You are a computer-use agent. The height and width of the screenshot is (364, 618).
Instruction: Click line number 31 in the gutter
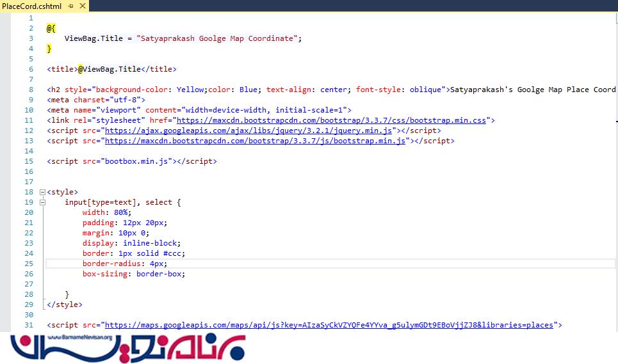29,325
